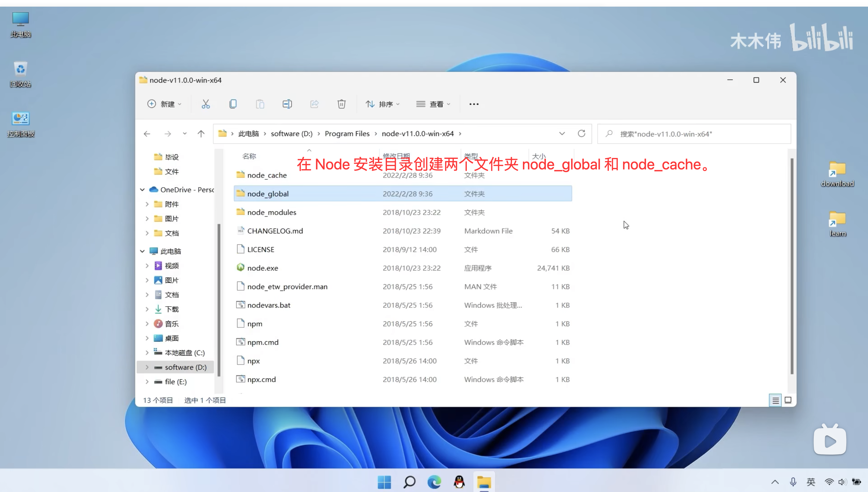Open Microsoft Edge from the taskbar

434,482
